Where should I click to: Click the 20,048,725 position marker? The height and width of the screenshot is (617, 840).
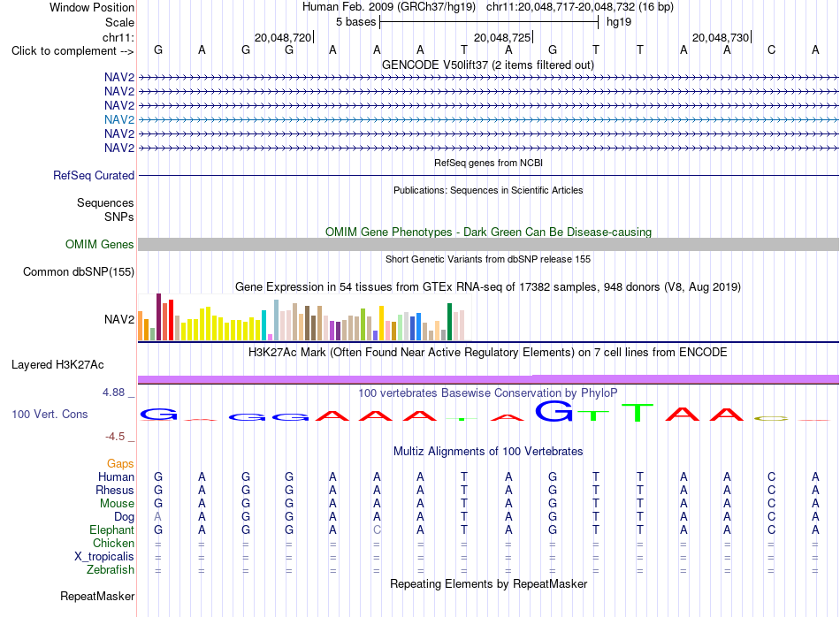(x=502, y=37)
